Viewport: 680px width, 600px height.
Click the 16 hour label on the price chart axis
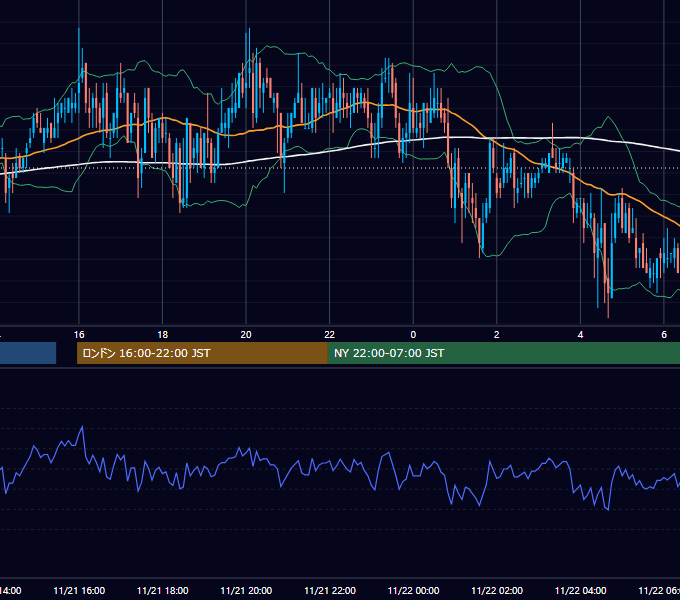point(79,335)
